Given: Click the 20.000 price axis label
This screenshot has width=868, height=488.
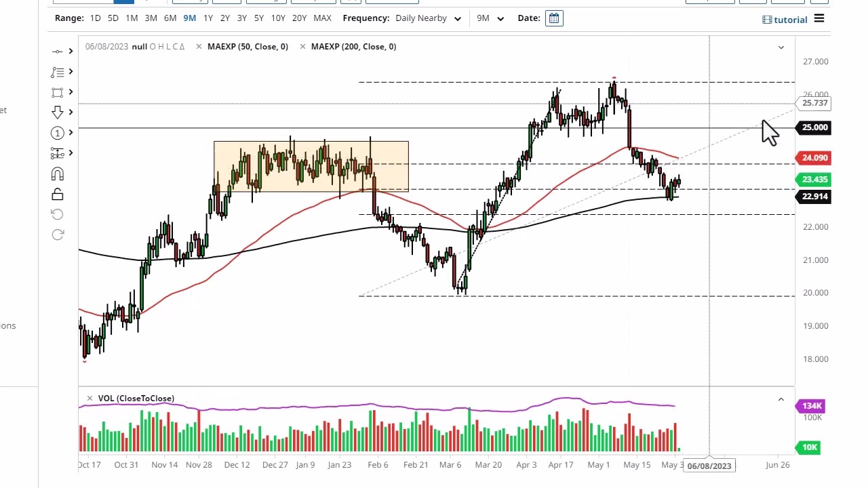Looking at the screenshot, I should tap(815, 293).
